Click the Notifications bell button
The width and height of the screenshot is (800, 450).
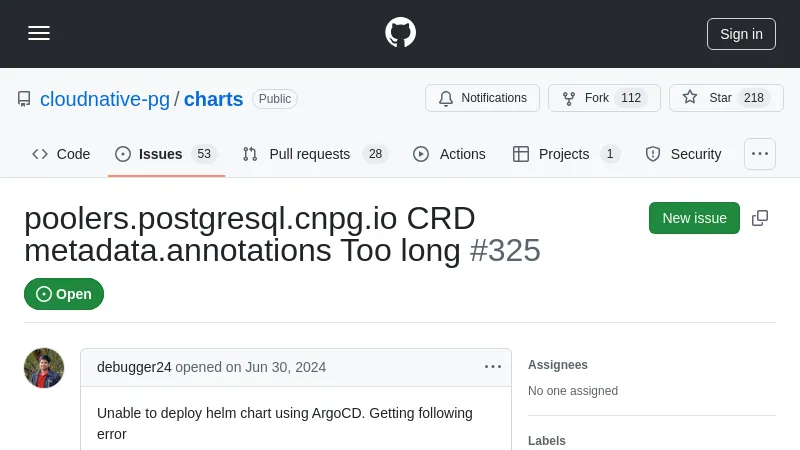pyautogui.click(x=482, y=98)
